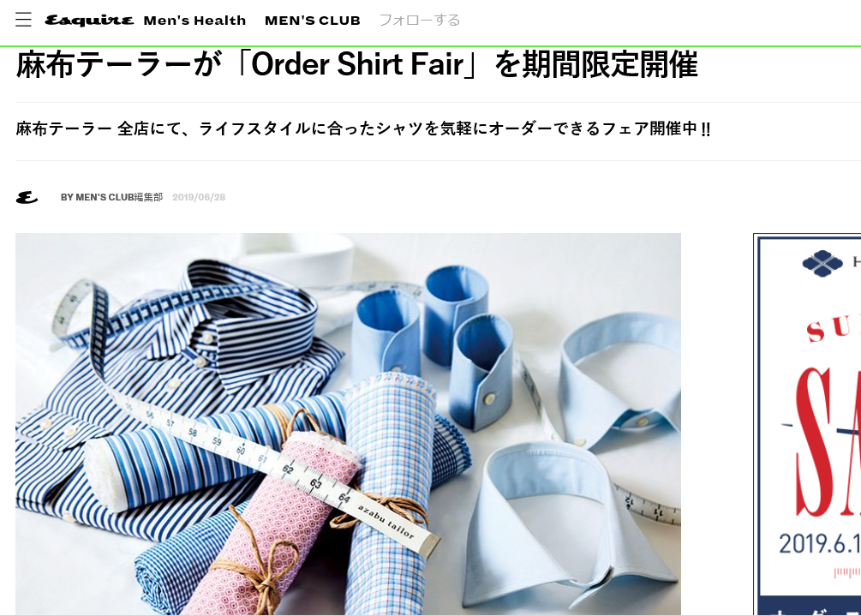The height and width of the screenshot is (616, 861).
Task: Click the ad's 2019.6.1 date text
Action: 819,543
